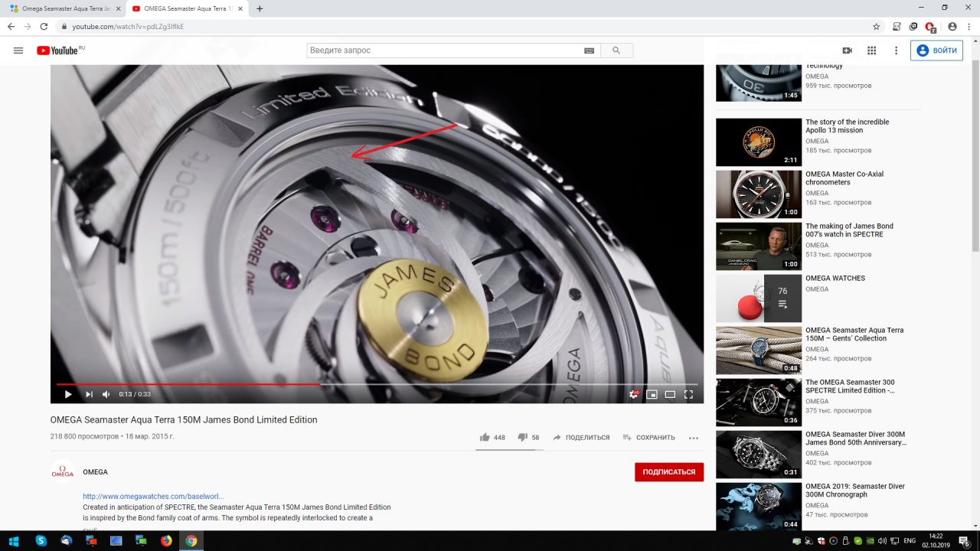Click the YouTube search input field
The image size is (980, 551).
click(x=444, y=51)
